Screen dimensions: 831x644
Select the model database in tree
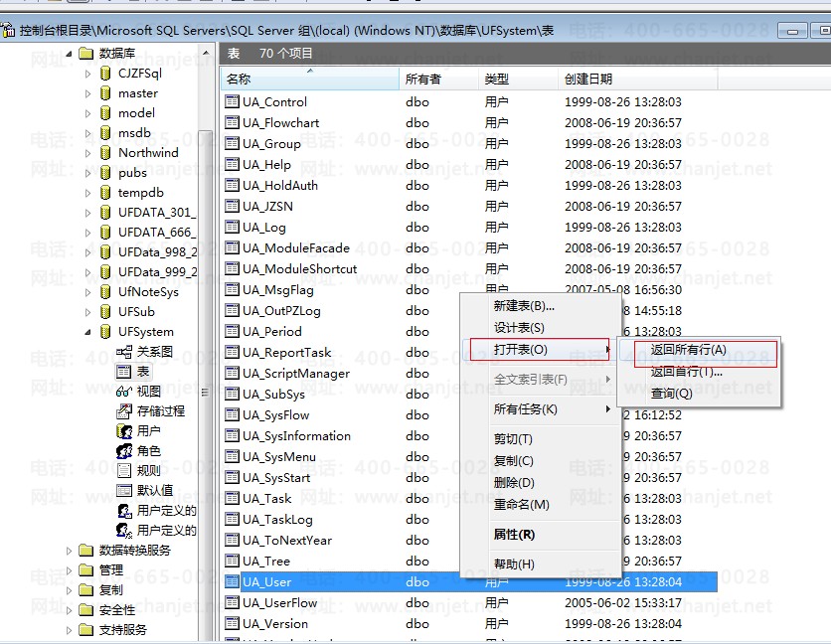coord(137,113)
